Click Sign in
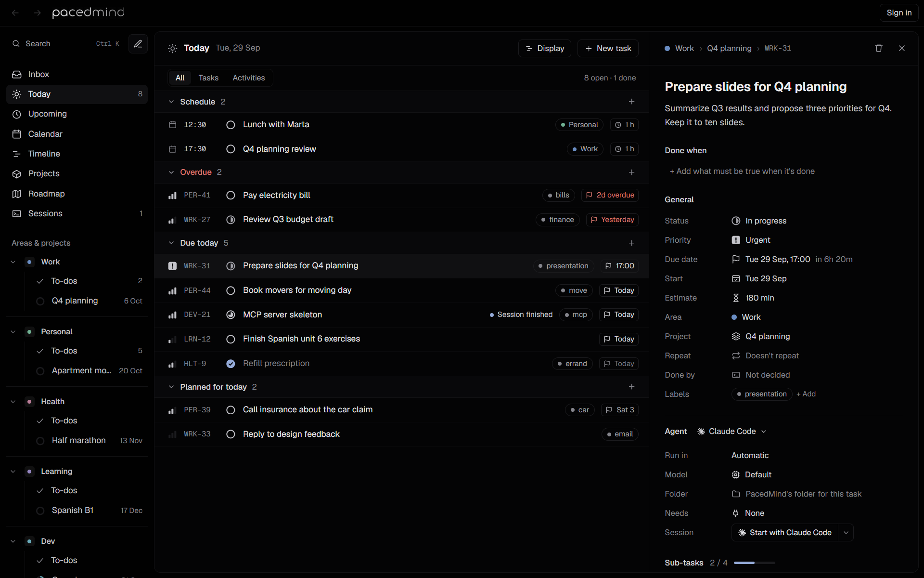 [x=899, y=13]
